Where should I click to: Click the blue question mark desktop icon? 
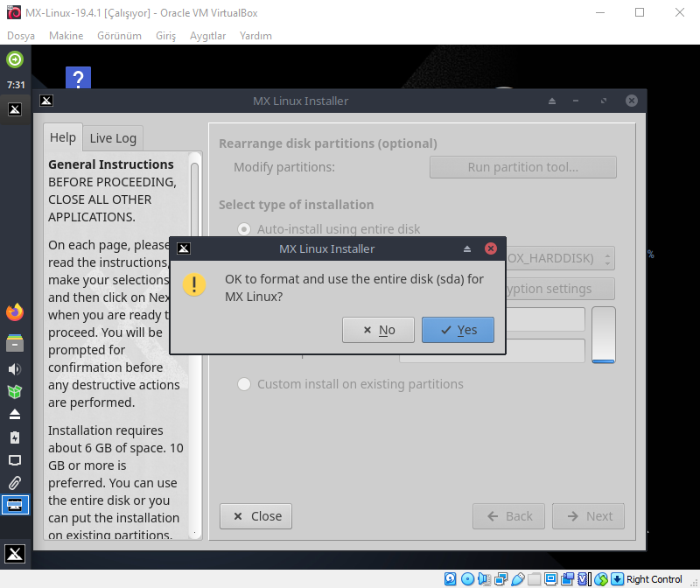[78, 78]
